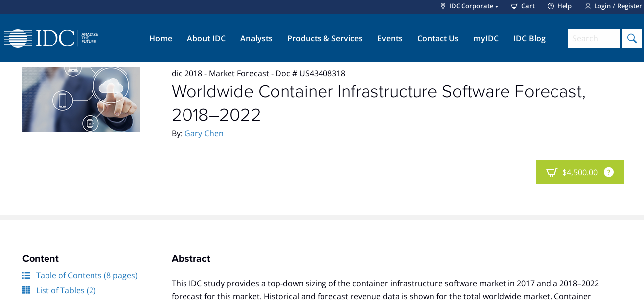Click the IDC logo
The image size is (644, 301).
click(x=51, y=38)
